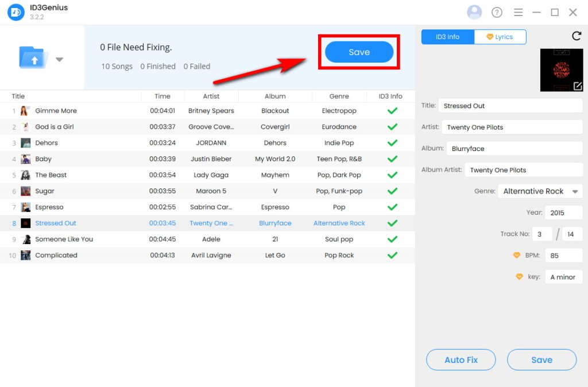Select the ID3 Info tab

pos(447,36)
